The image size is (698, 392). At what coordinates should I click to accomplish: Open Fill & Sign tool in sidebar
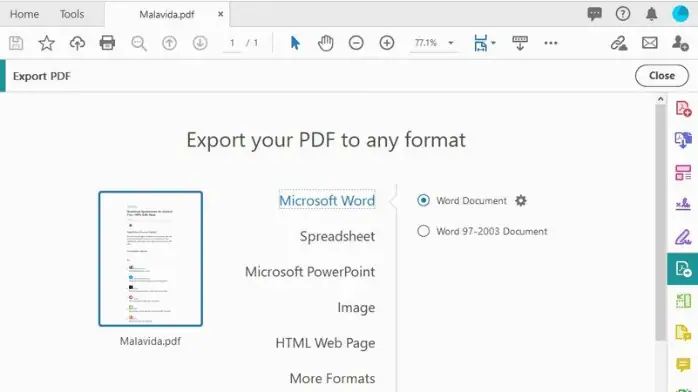click(683, 204)
